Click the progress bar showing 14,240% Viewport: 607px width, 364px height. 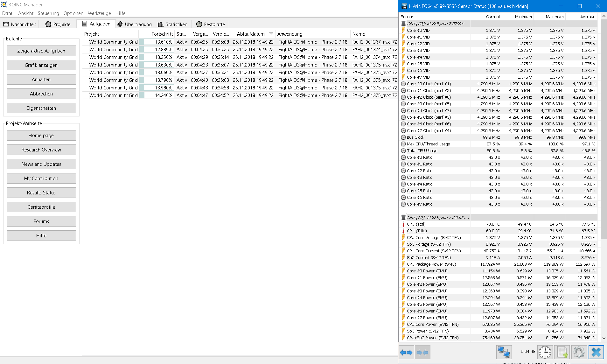click(x=157, y=95)
